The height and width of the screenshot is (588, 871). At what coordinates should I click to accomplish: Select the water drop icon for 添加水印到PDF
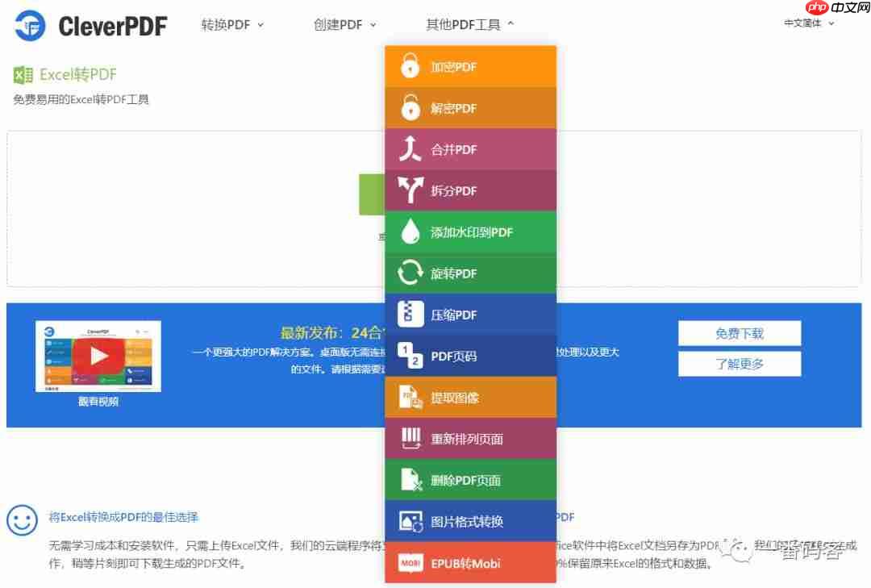410,231
